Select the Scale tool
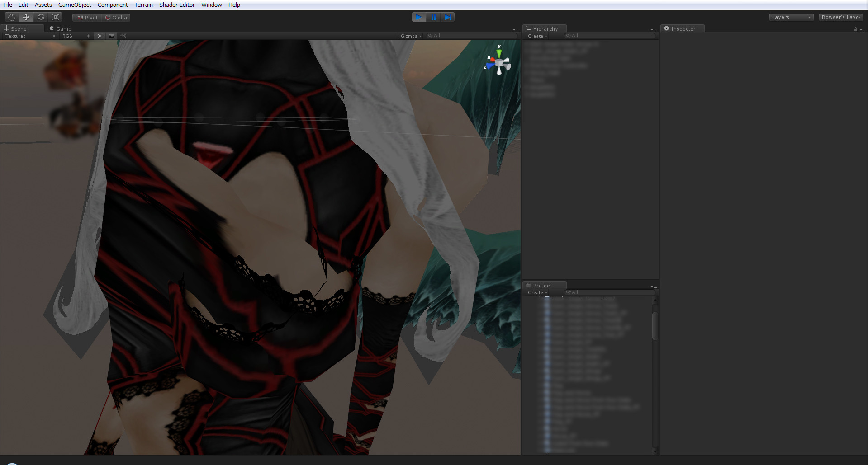This screenshot has height=465, width=868. click(x=55, y=17)
